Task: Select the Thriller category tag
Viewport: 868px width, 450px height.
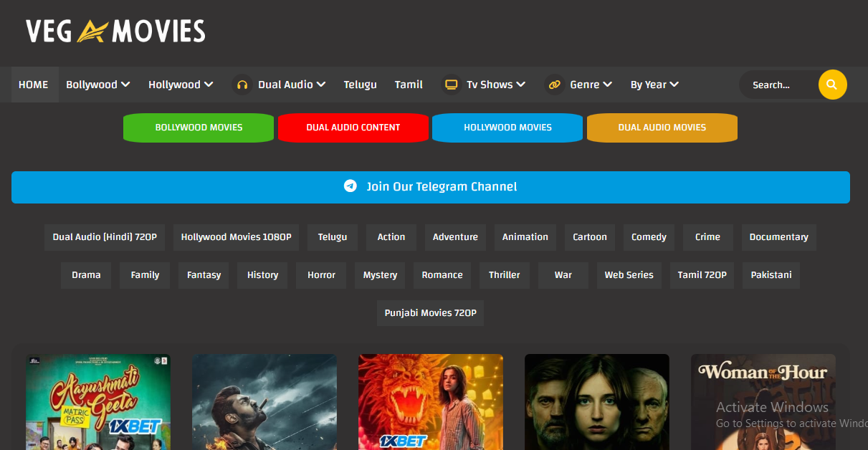Action: pos(505,275)
